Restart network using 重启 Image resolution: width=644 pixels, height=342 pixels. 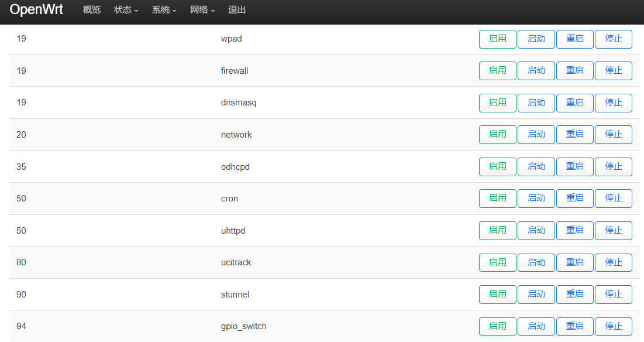pyautogui.click(x=574, y=135)
